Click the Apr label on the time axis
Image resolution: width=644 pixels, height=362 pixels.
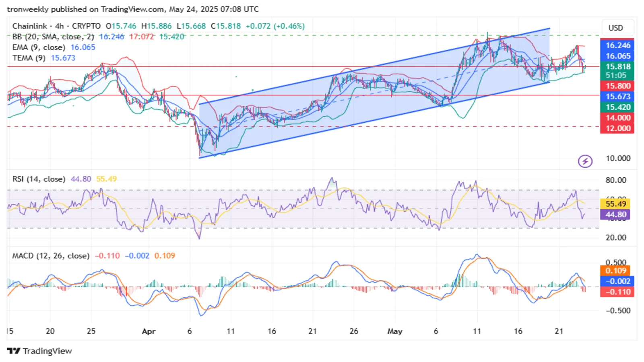click(x=149, y=331)
